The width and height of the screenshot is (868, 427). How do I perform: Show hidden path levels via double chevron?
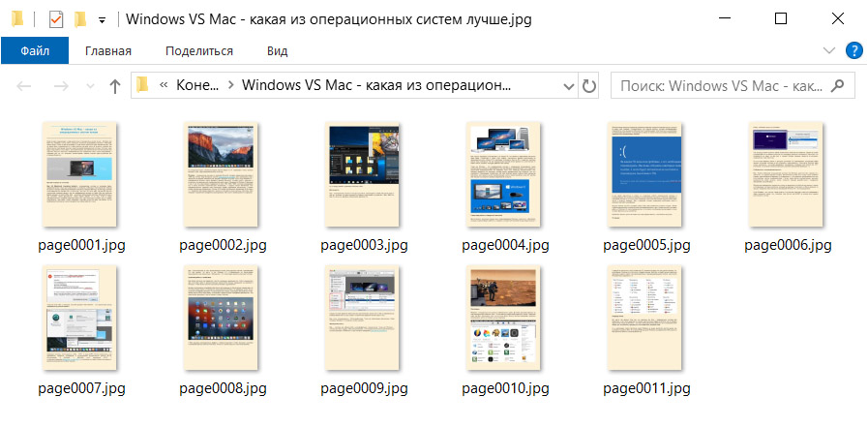(x=164, y=85)
